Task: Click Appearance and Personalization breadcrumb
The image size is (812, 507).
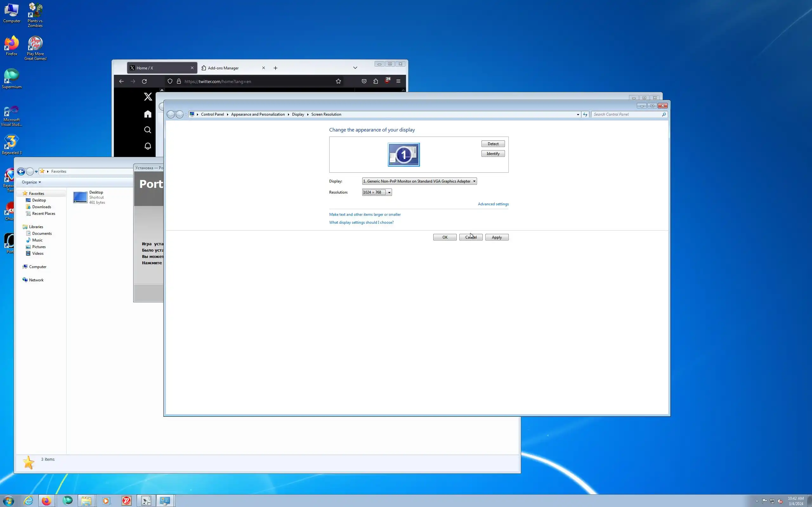Action: 258,114
